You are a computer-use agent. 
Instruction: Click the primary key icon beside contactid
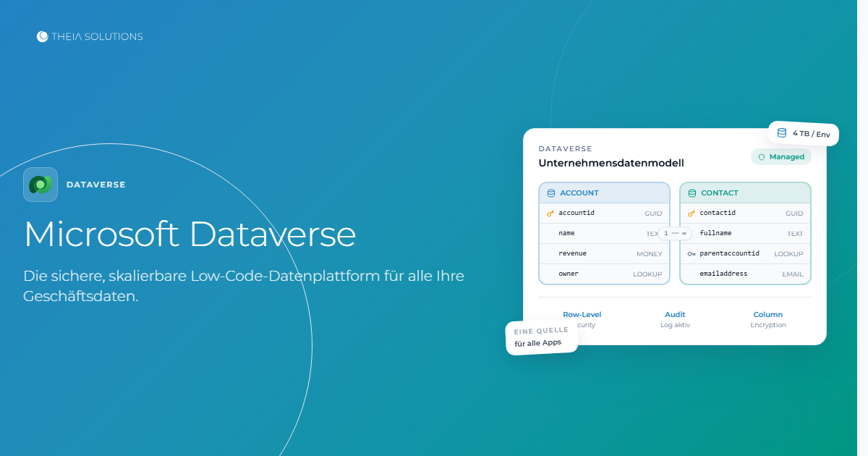point(692,214)
